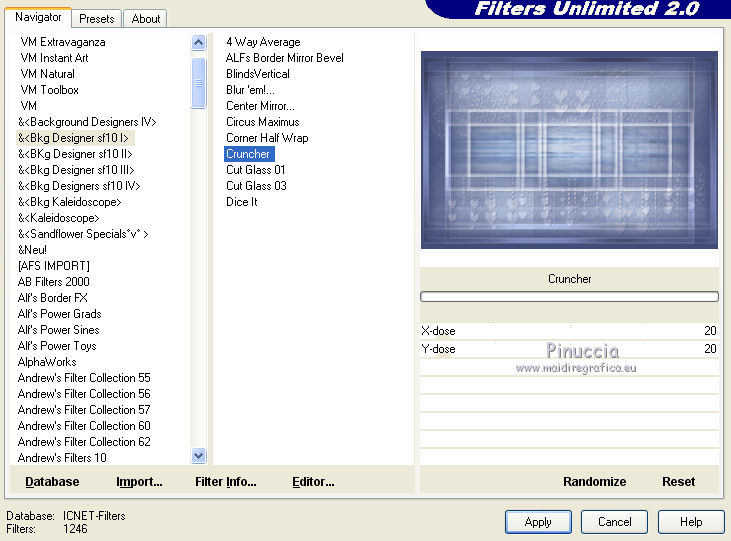Select Andrew's Filter Collection 62
Screen dimensions: 731x541
tap(84, 442)
